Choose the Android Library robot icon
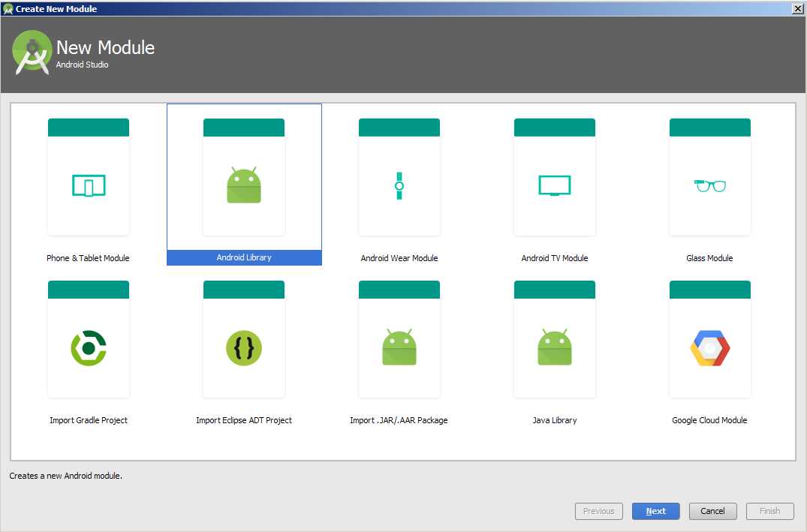This screenshot has height=532, width=807. click(x=244, y=185)
